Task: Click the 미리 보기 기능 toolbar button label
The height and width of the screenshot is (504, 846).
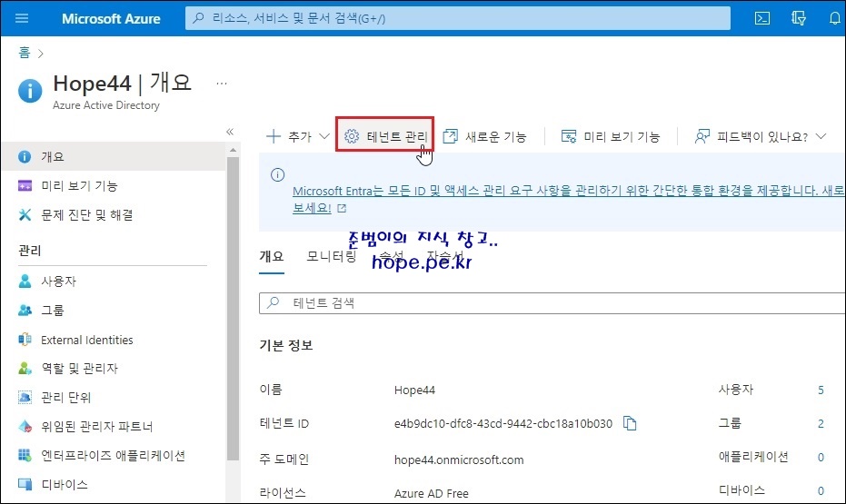Action: point(622,137)
